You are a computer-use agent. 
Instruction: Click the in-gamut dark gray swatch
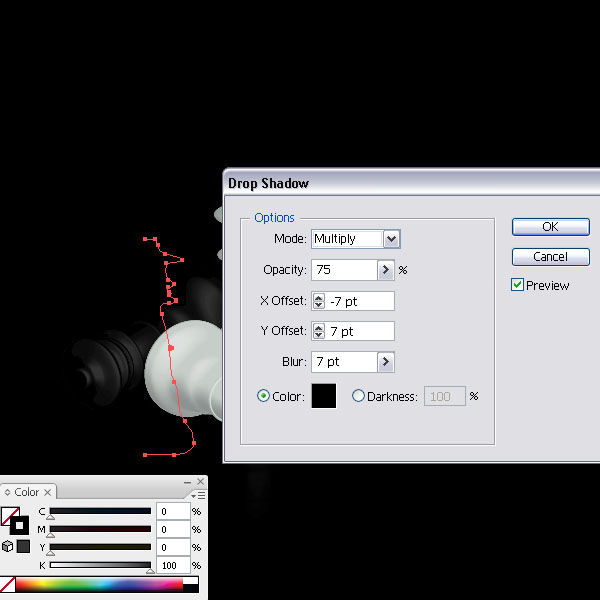[23, 546]
